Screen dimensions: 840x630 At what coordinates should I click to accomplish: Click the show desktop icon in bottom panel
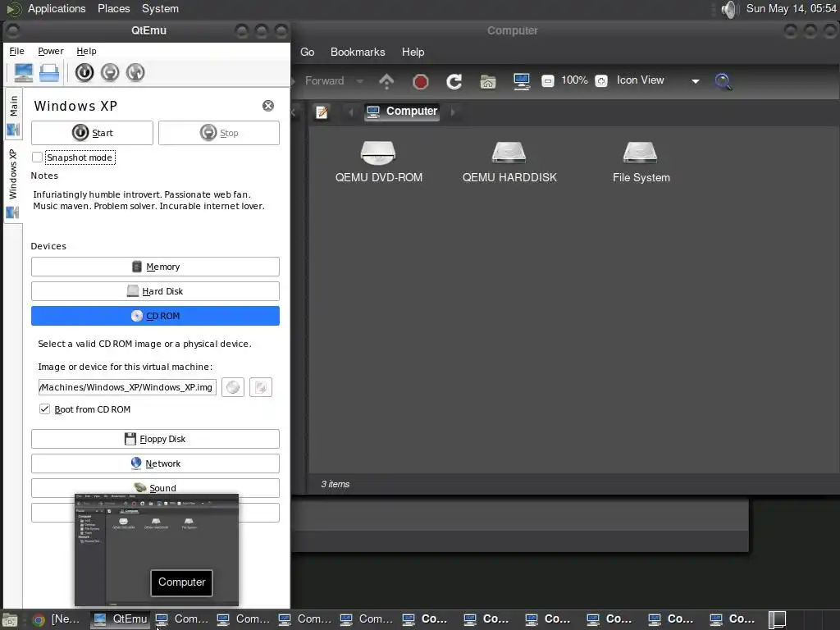point(10,620)
